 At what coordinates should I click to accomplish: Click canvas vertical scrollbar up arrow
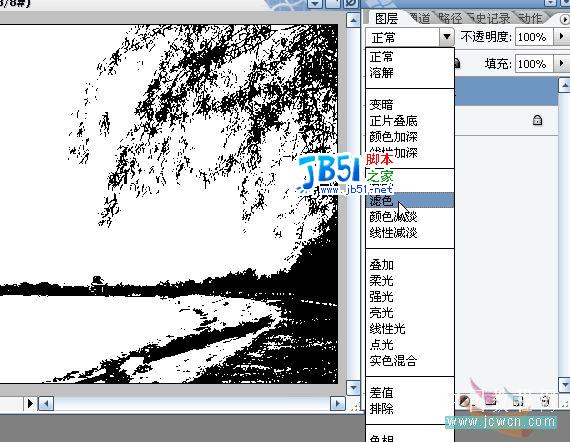pyautogui.click(x=353, y=20)
